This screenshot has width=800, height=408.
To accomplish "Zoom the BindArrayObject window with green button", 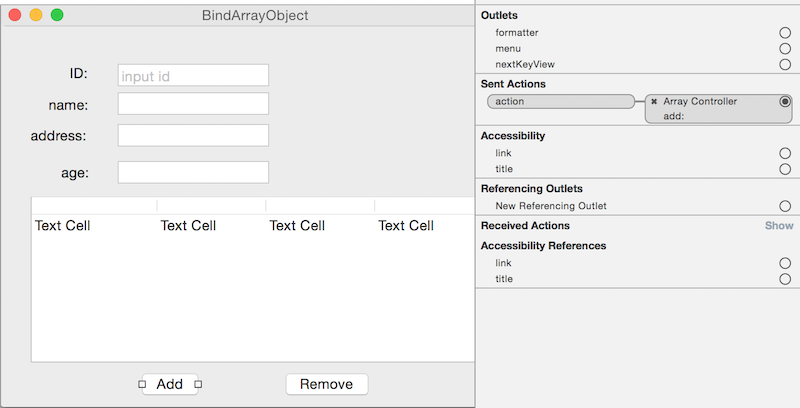I will (x=57, y=15).
